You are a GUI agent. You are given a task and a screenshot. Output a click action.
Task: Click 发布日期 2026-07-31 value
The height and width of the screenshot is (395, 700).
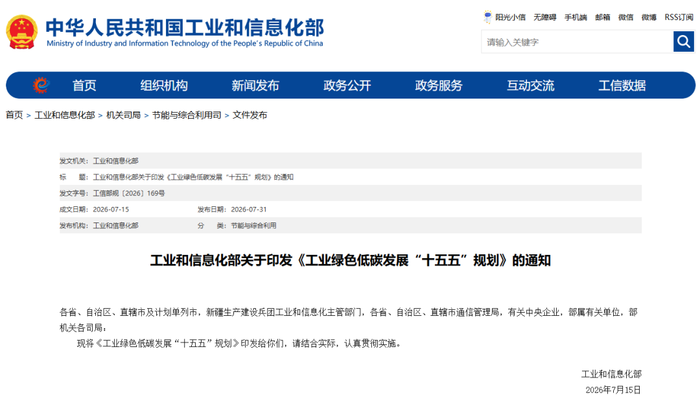pyautogui.click(x=249, y=209)
